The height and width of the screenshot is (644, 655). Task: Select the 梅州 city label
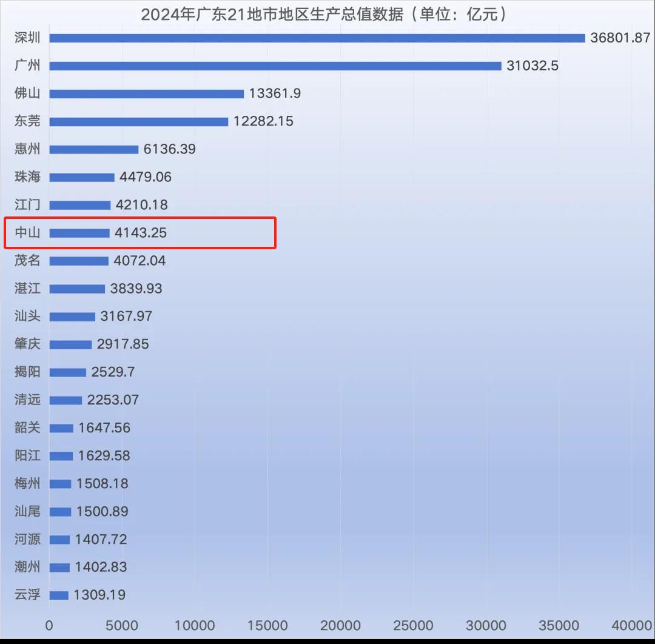pos(27,483)
